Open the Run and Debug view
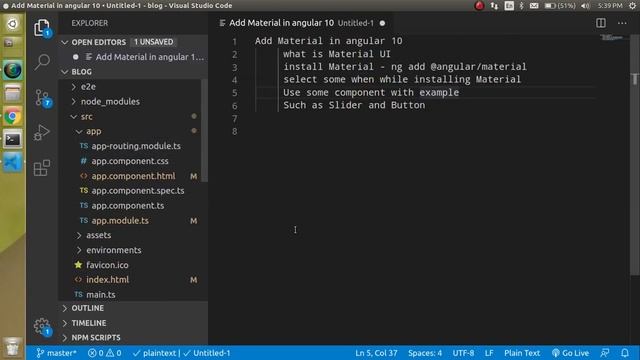Screen dimensions: 640x360 tap(42, 132)
